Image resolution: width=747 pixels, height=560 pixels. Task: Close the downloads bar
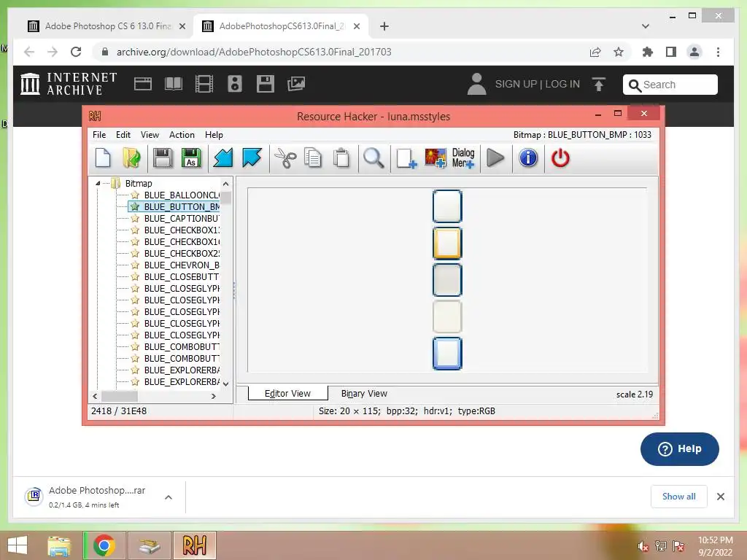click(x=720, y=497)
